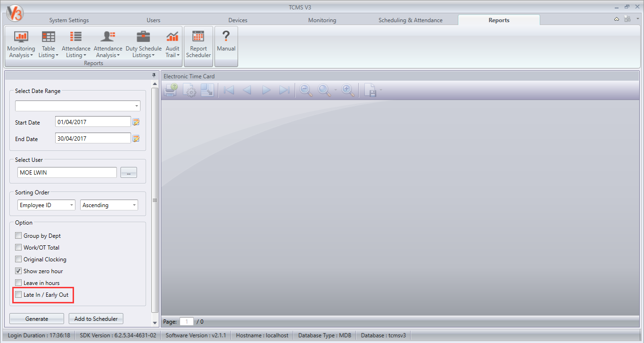Click the End Date field
The height and width of the screenshot is (343, 644).
pyautogui.click(x=93, y=139)
